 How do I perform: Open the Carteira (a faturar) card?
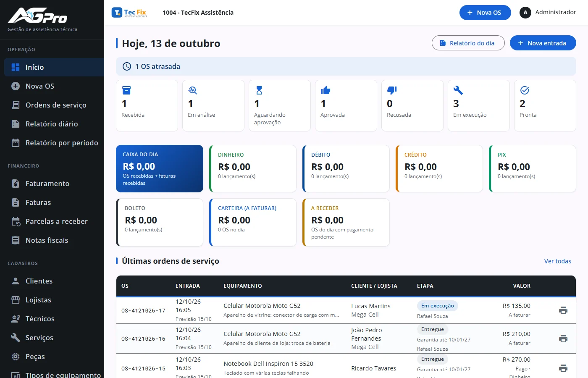tap(253, 222)
